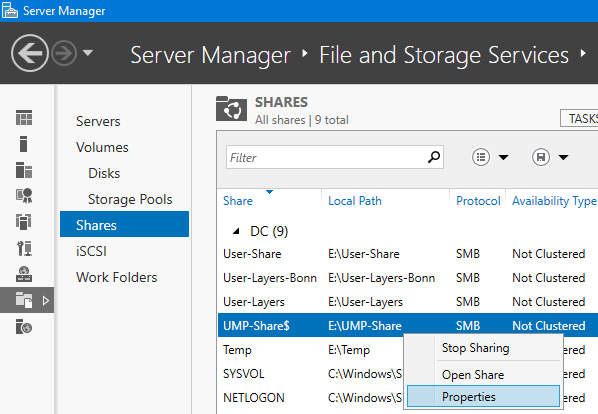Click E:\User-Layers-Bonn local path cell
Viewport: 598px width, 414px height.
pos(381,278)
